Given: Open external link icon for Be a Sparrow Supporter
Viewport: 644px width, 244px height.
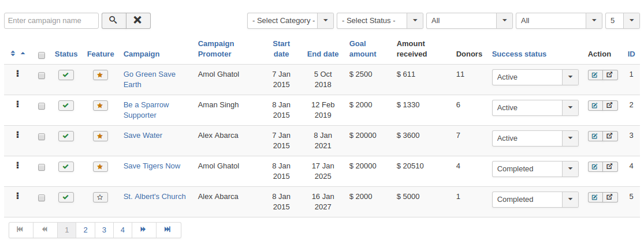Looking at the screenshot, I should pos(610,106).
